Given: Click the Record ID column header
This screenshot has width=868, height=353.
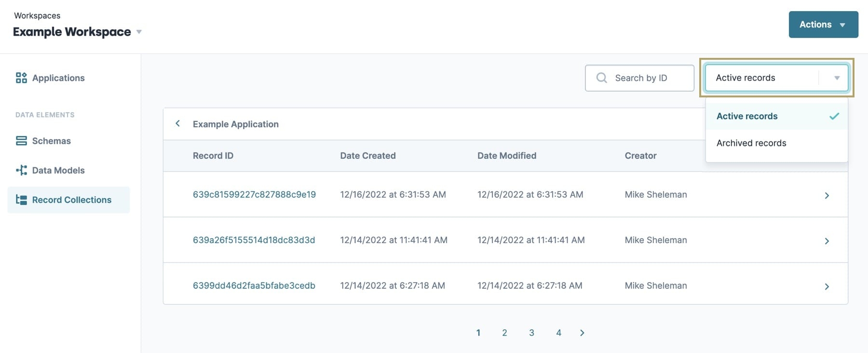Looking at the screenshot, I should pyautogui.click(x=213, y=156).
